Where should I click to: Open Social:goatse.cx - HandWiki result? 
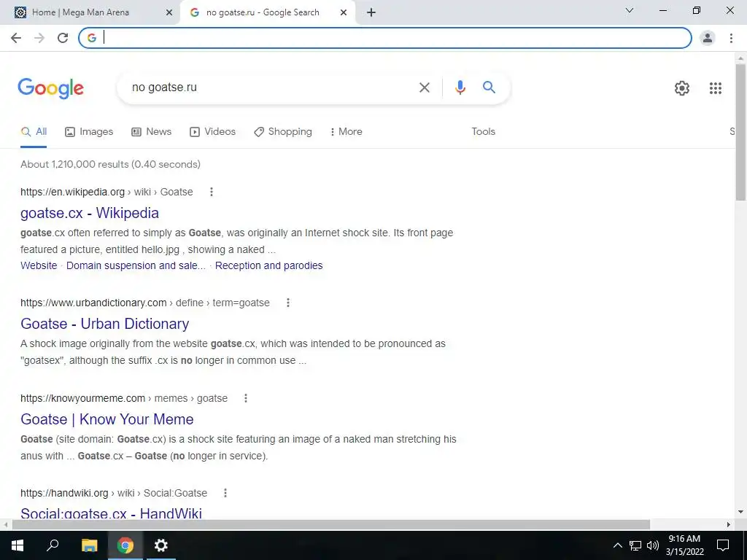tap(111, 513)
